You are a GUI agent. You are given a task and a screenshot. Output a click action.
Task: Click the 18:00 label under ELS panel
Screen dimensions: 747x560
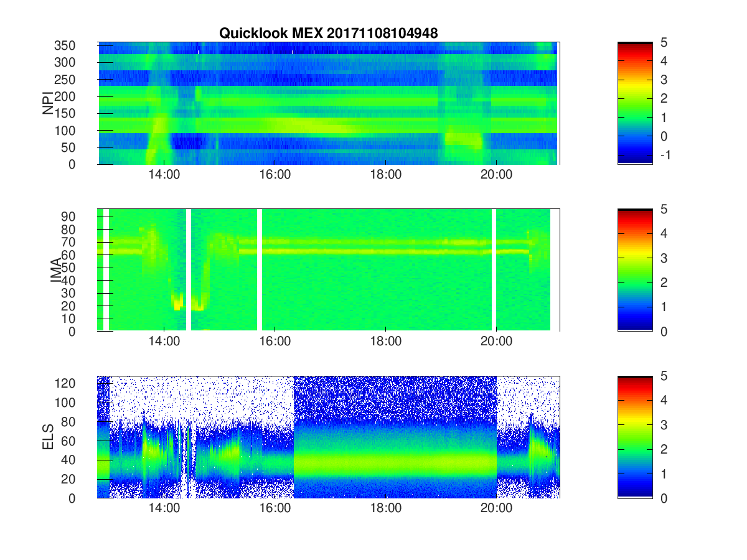pyautogui.click(x=386, y=508)
